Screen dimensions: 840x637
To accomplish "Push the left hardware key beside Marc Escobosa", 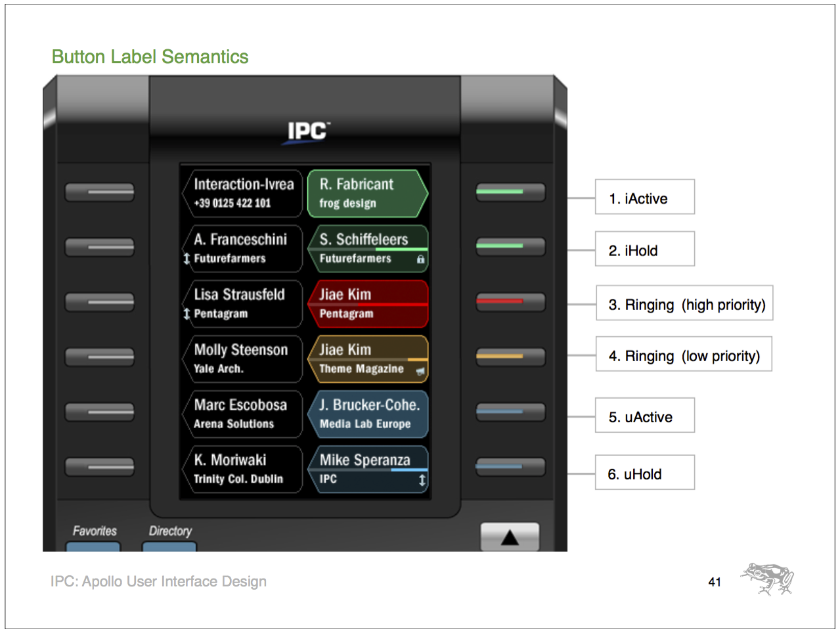I will click(100, 412).
